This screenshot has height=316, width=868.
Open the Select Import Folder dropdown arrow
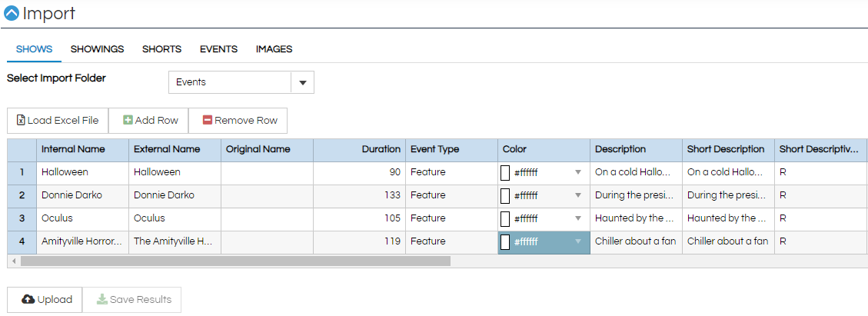click(303, 82)
